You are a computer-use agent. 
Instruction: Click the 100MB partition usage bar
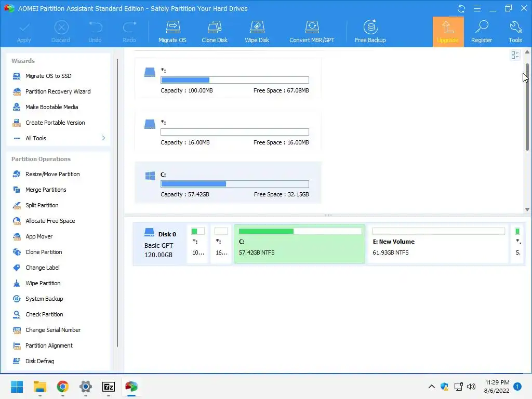coord(235,80)
